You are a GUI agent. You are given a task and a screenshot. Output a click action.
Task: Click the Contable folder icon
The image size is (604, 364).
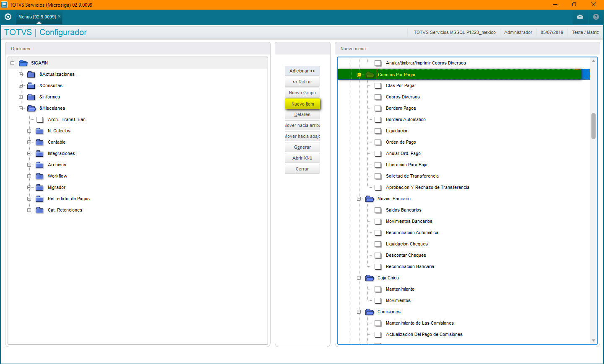(x=39, y=142)
